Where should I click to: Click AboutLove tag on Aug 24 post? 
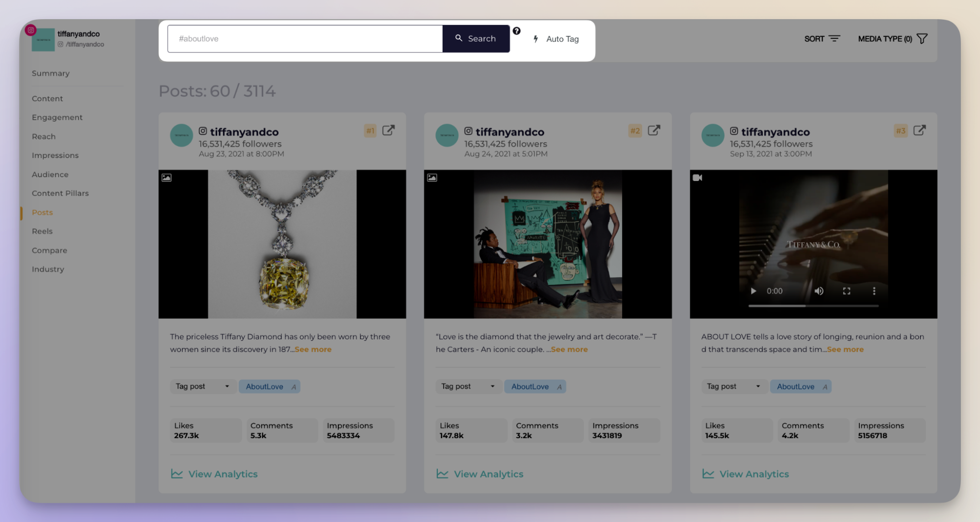pyautogui.click(x=535, y=387)
